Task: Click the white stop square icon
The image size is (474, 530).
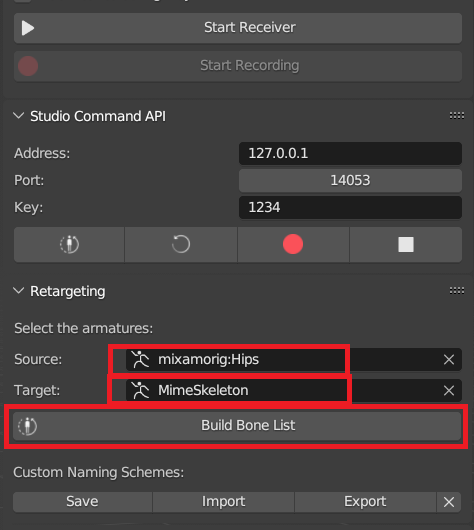Action: click(406, 244)
